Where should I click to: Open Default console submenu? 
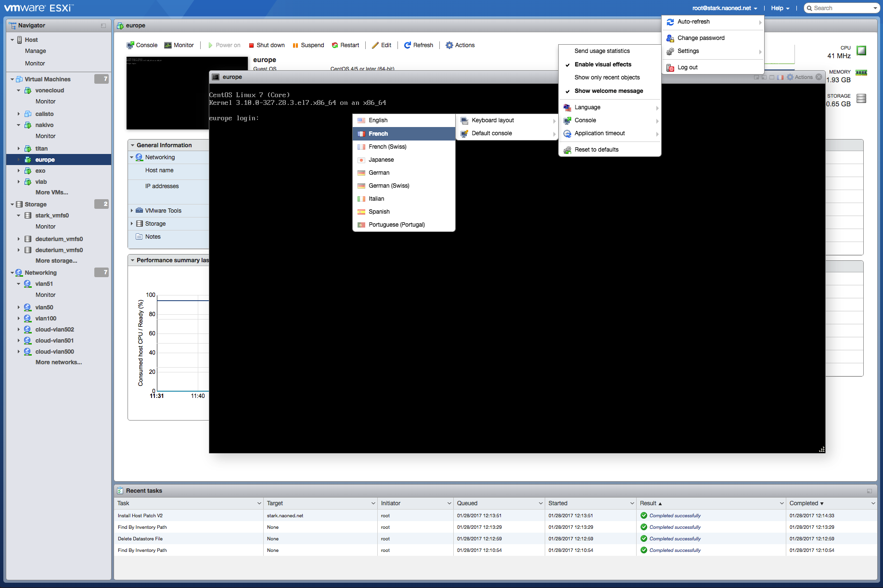tap(507, 133)
